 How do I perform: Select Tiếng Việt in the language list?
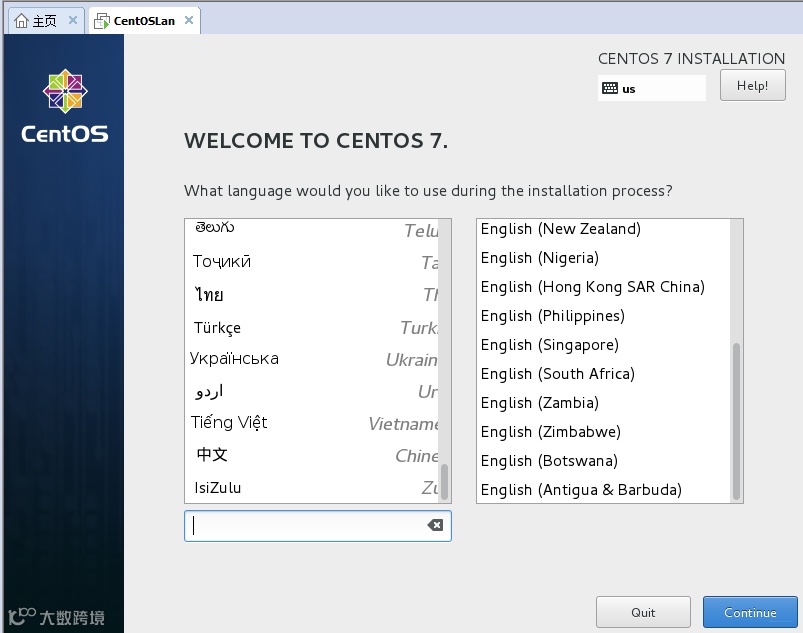[x=312, y=423]
